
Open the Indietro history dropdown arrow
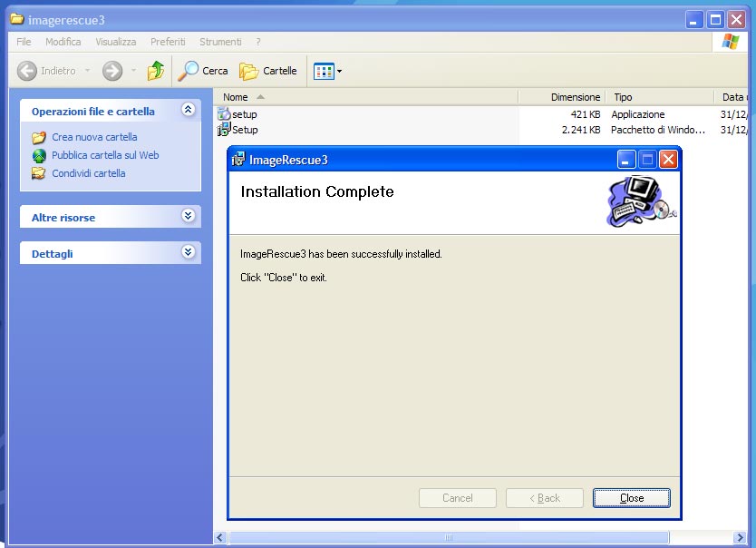pos(87,71)
